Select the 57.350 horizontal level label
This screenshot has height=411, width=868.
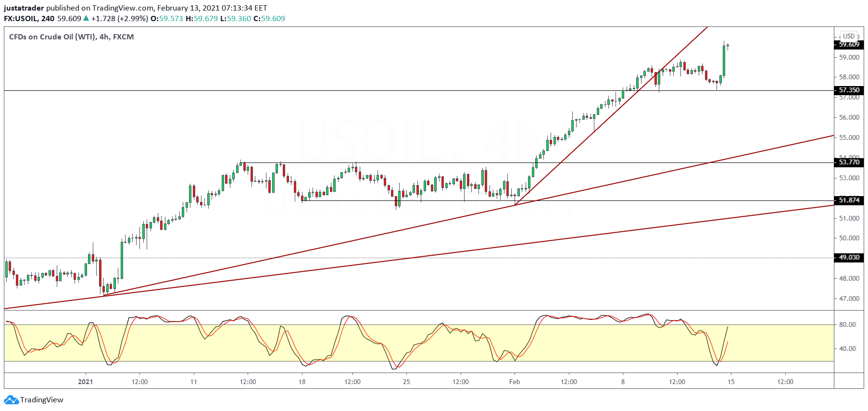pyautogui.click(x=849, y=90)
